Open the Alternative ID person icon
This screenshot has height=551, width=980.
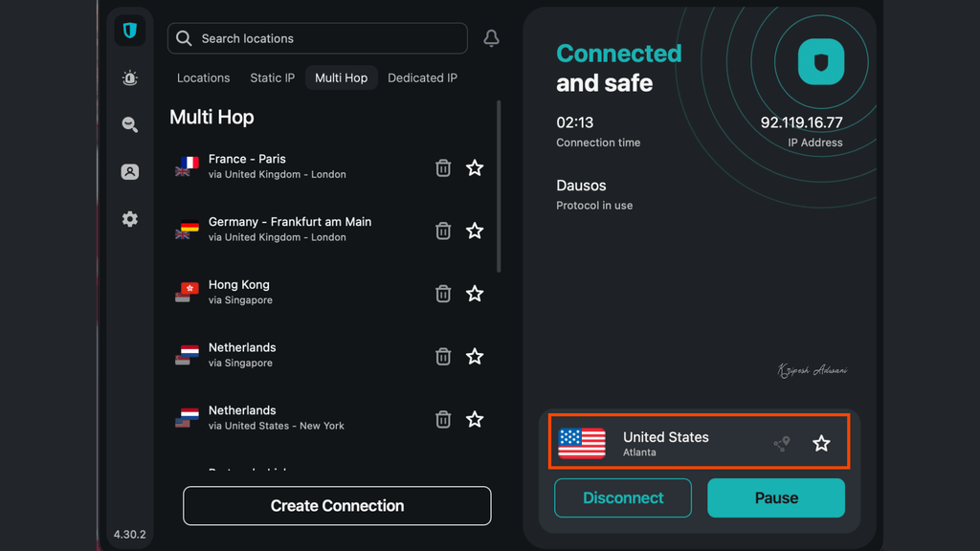pos(130,172)
